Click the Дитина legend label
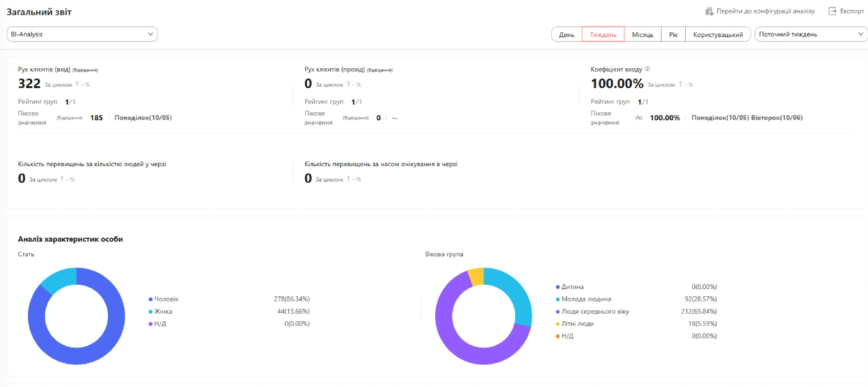Screen dimensions: 868x387 573,287
